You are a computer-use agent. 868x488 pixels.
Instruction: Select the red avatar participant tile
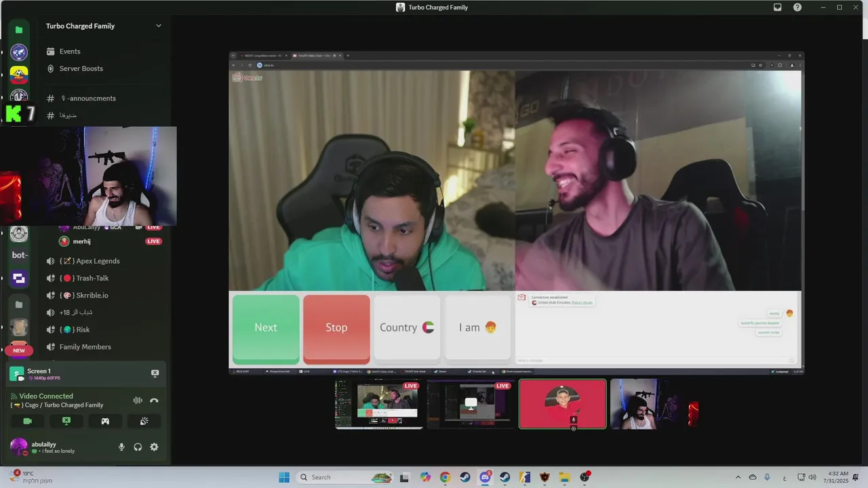coord(563,404)
